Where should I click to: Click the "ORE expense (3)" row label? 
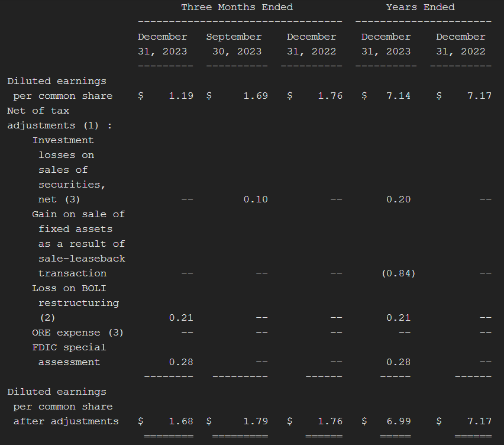[77, 333]
